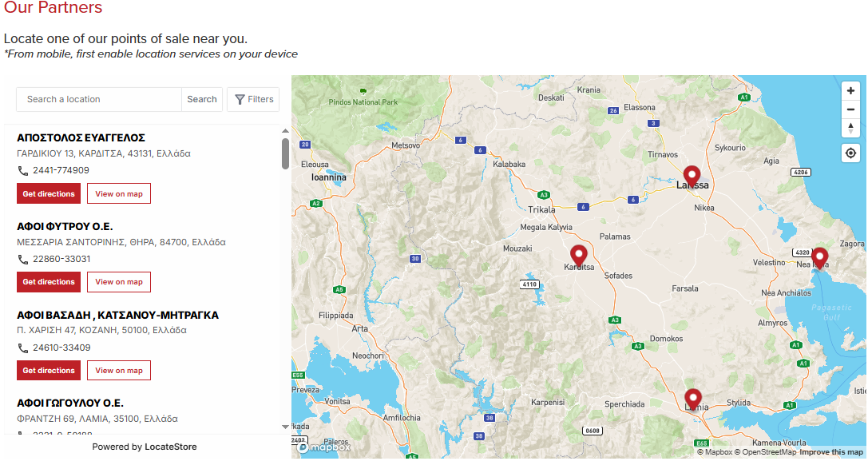This screenshot has height=461, width=868.
Task: Click the Mapbox logo
Action: [325, 447]
